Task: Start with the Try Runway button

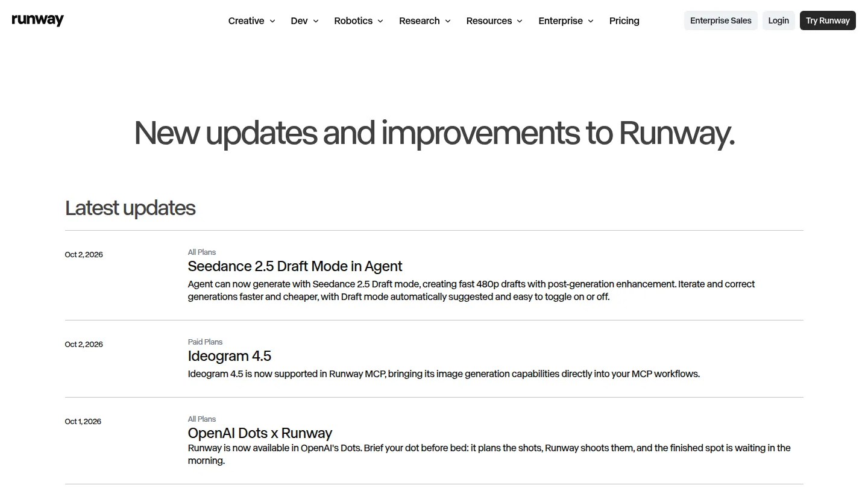Action: pos(828,20)
